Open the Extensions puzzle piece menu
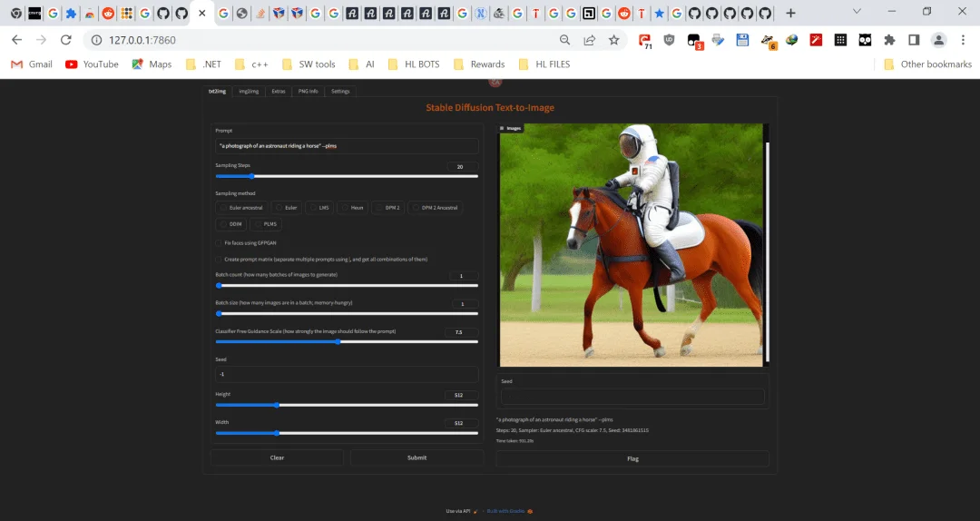980x521 pixels. (889, 40)
